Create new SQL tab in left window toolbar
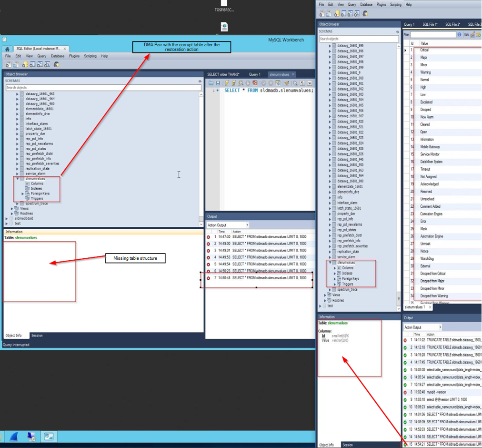482x448 pixels. click(x=8, y=64)
